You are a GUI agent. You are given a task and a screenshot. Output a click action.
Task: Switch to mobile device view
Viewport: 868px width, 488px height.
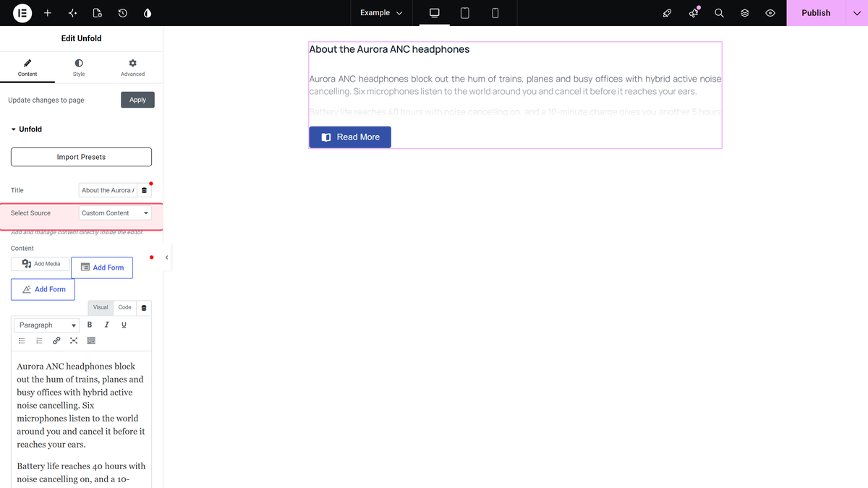tap(495, 13)
